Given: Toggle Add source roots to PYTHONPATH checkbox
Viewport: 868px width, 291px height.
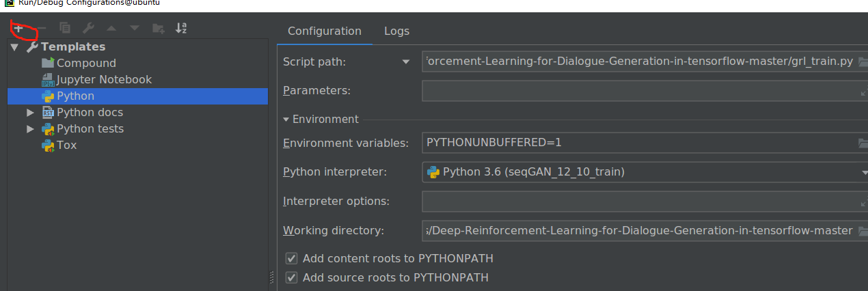Looking at the screenshot, I should click(292, 277).
